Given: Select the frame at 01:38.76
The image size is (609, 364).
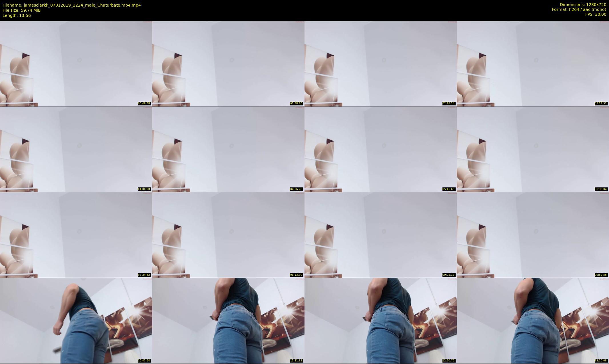Looking at the screenshot, I should pyautogui.click(x=228, y=63).
